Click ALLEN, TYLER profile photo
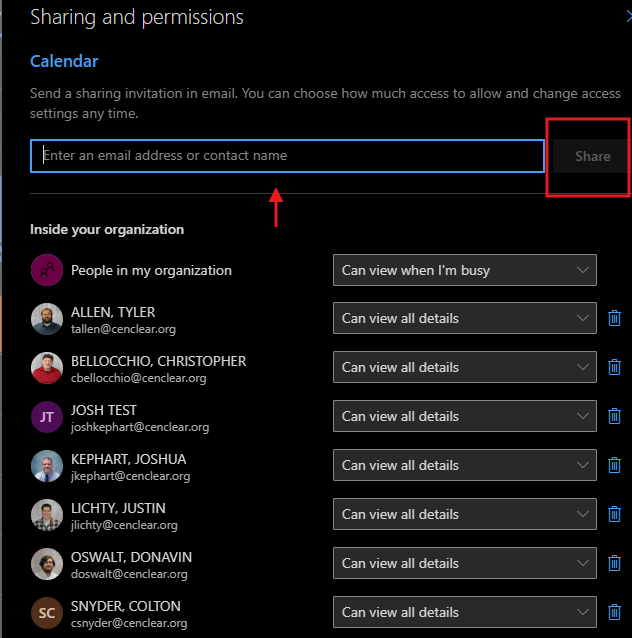The height and width of the screenshot is (638, 632). (x=46, y=319)
